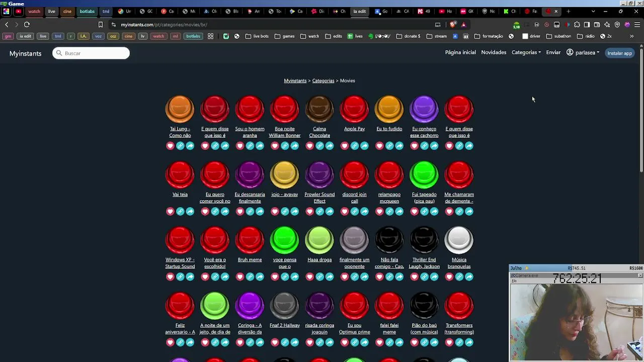
Task: Copy link of Eu to fudido sound
Action: (x=389, y=146)
